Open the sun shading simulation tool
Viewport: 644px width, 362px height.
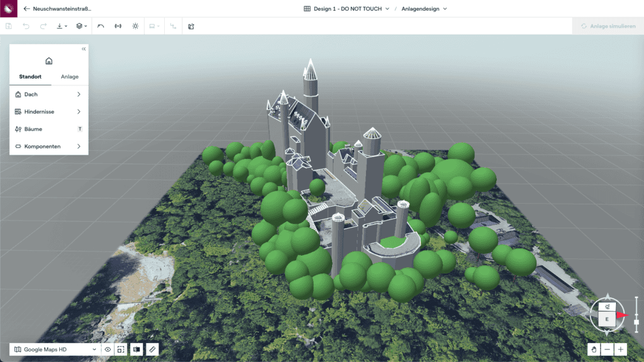pyautogui.click(x=135, y=26)
